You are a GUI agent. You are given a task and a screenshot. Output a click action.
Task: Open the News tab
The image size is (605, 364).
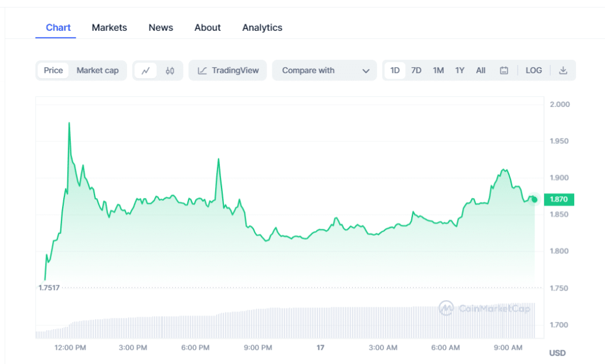point(161,28)
